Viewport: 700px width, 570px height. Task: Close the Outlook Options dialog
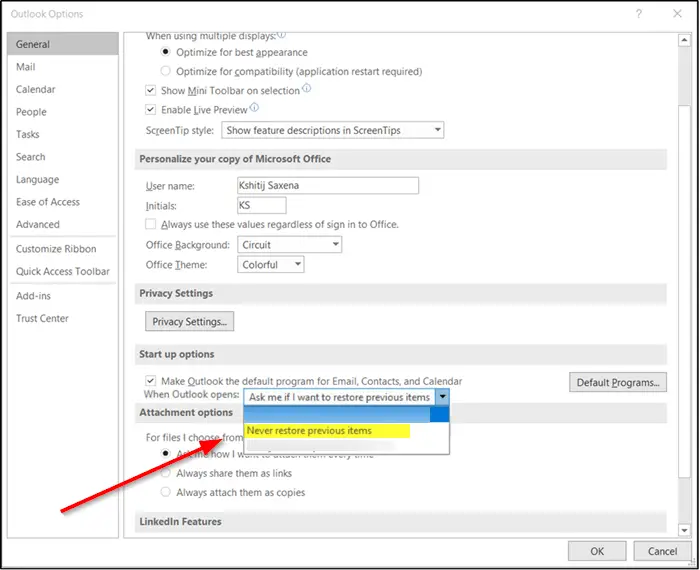[677, 14]
